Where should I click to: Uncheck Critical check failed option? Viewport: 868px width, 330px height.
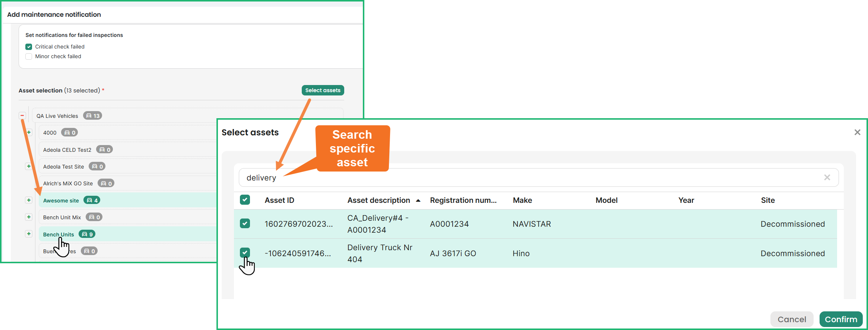29,47
